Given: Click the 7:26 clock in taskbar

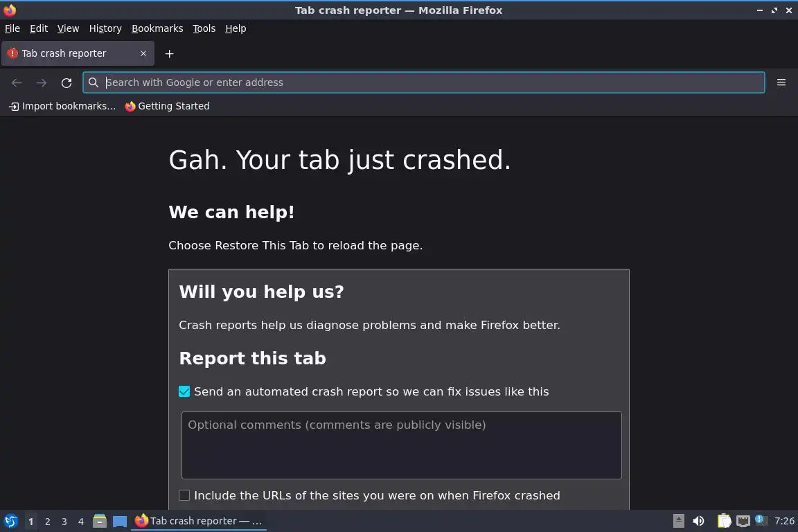Looking at the screenshot, I should [783, 521].
